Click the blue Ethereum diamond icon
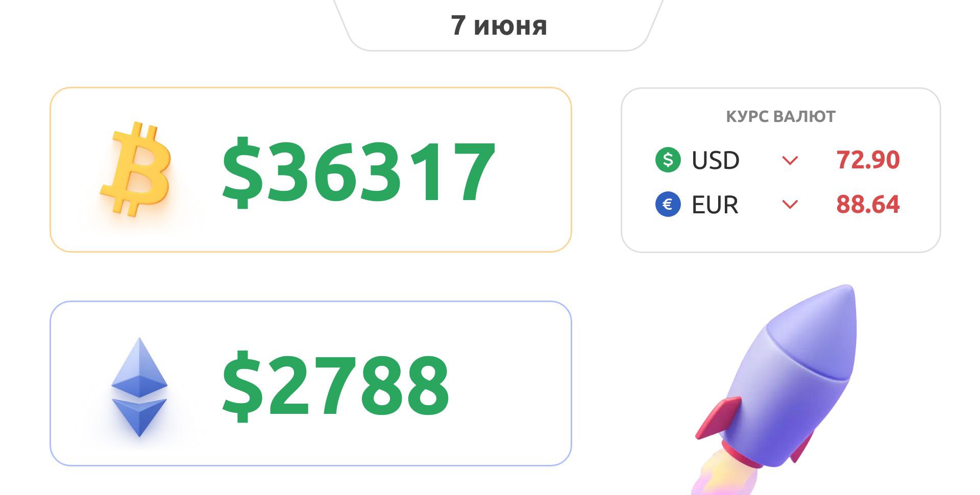 139,387
